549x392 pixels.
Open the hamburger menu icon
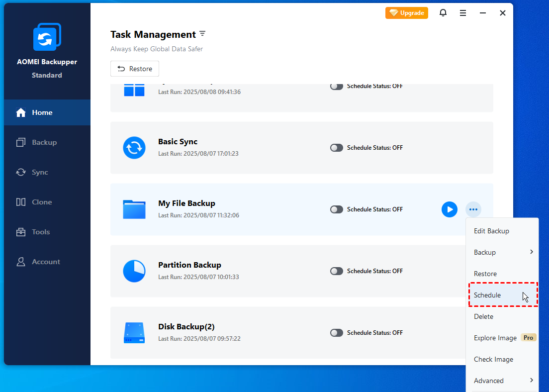[x=463, y=13]
